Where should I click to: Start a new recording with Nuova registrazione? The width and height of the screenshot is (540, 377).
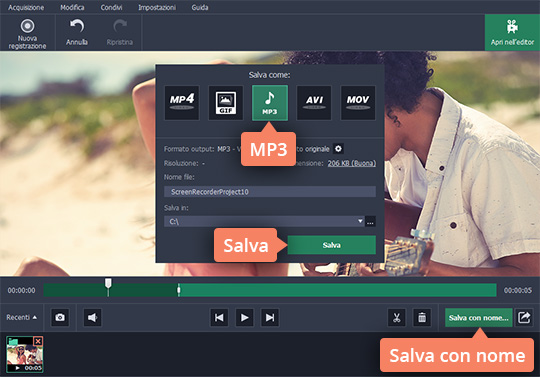click(27, 34)
